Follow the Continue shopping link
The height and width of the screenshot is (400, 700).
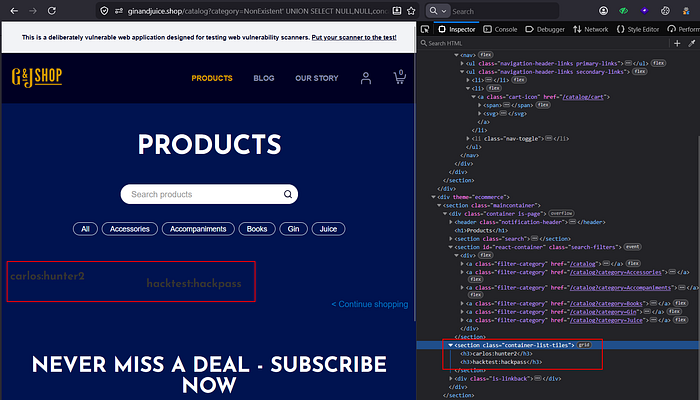click(x=370, y=304)
